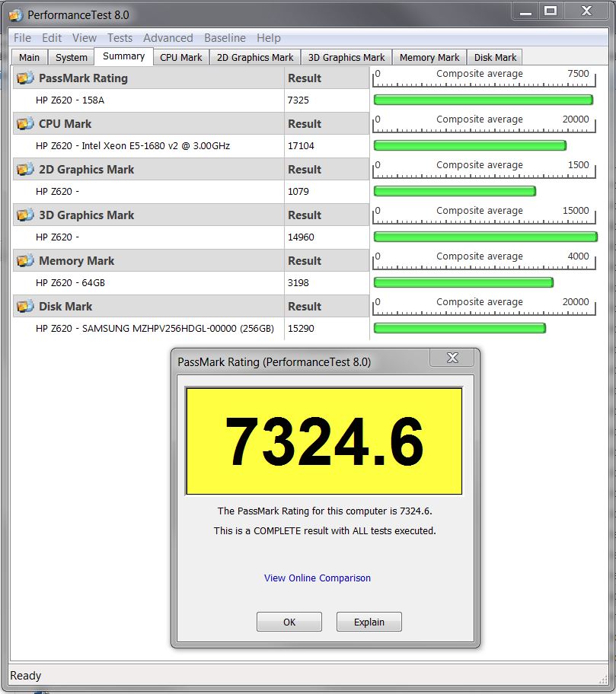
Task: Open the View Online Comparison link
Action: pos(318,578)
